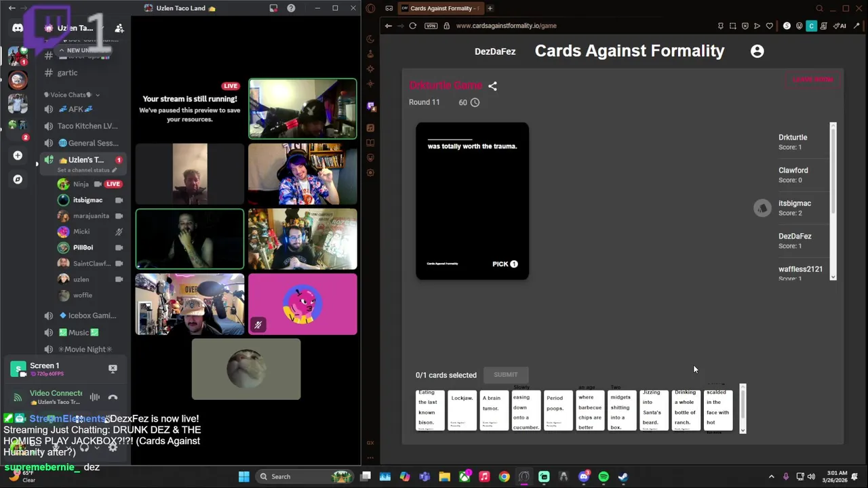Select the 'Period poops.' card

558,410
